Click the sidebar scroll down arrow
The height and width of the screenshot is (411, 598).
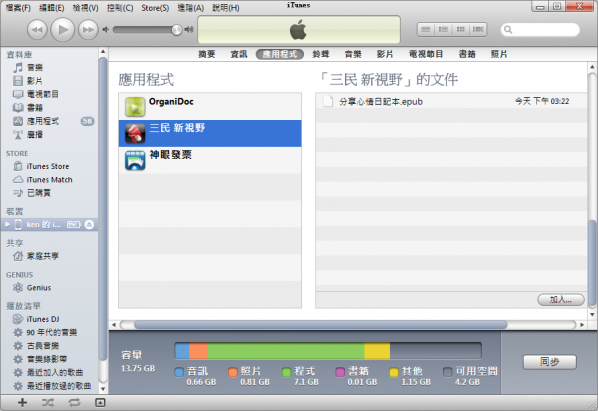[x=103, y=389]
